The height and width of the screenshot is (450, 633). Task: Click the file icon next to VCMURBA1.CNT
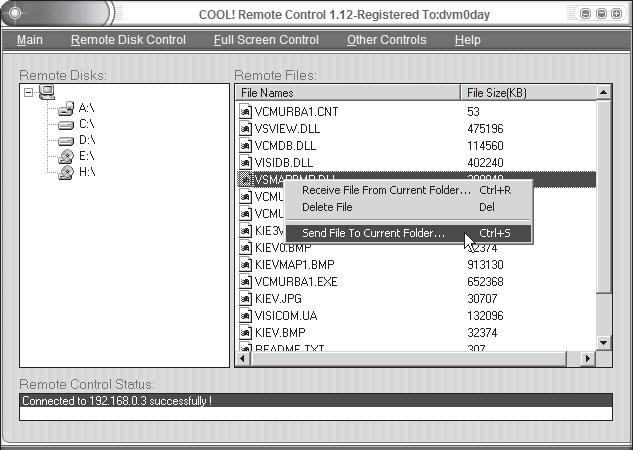[245, 111]
